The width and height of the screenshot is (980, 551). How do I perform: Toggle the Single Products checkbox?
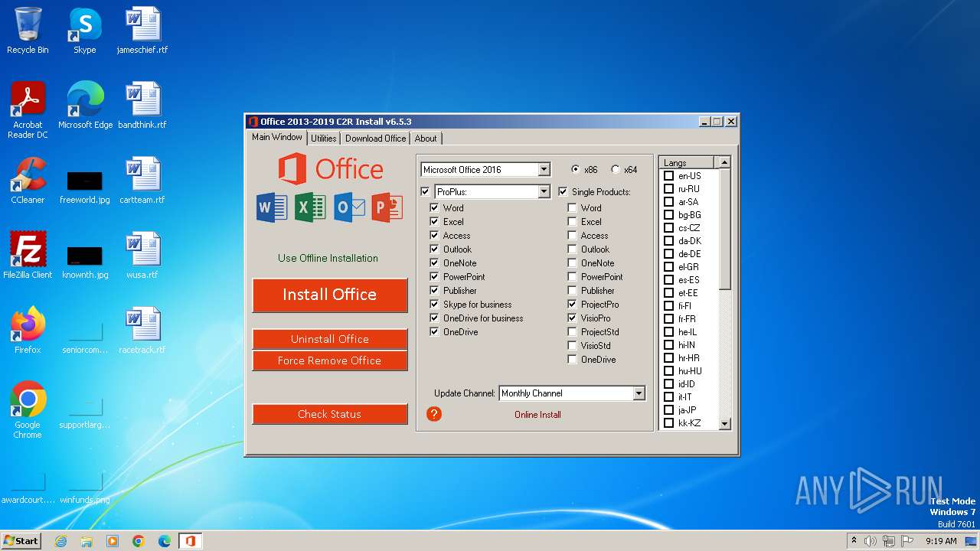pyautogui.click(x=563, y=191)
